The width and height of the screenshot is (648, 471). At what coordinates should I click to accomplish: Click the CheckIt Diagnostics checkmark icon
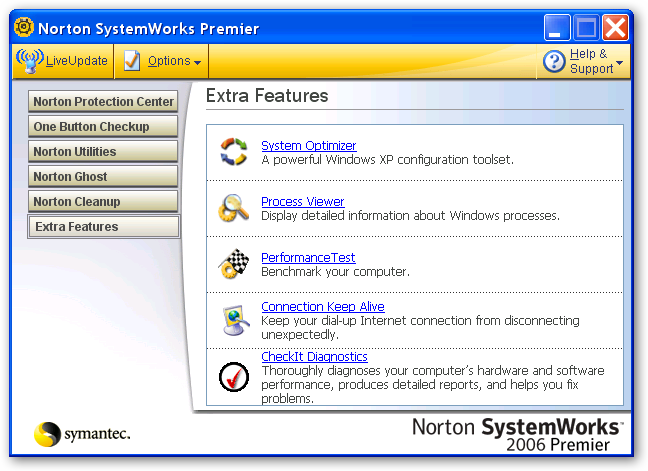[x=234, y=377]
